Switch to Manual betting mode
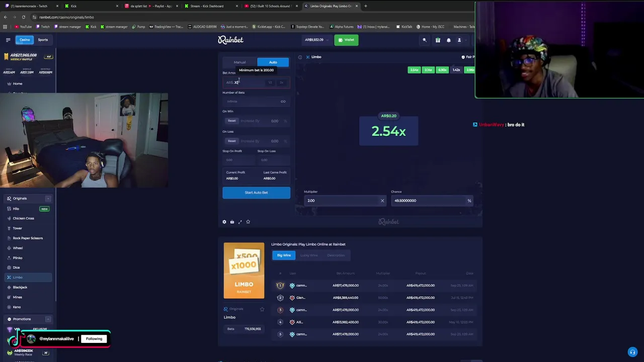 tap(239, 62)
